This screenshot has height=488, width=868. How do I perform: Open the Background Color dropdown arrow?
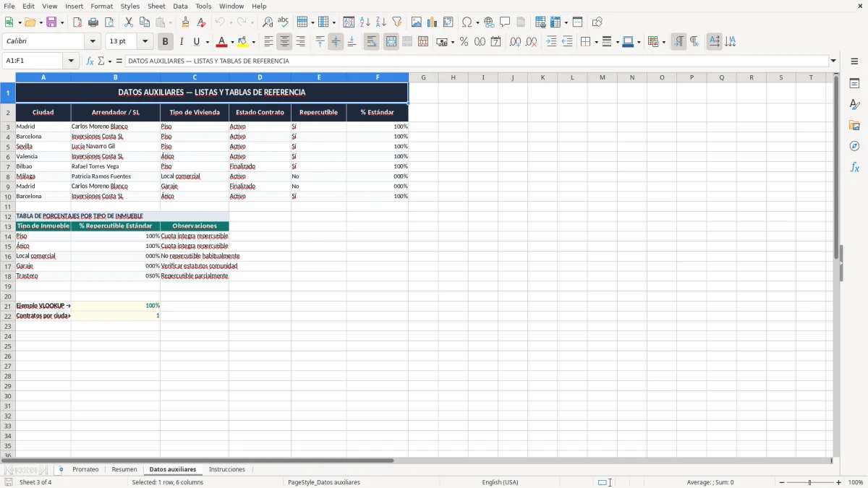pyautogui.click(x=253, y=42)
